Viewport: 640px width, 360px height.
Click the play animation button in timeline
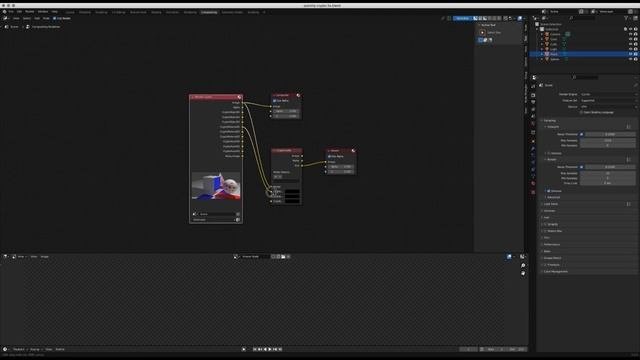click(270, 349)
